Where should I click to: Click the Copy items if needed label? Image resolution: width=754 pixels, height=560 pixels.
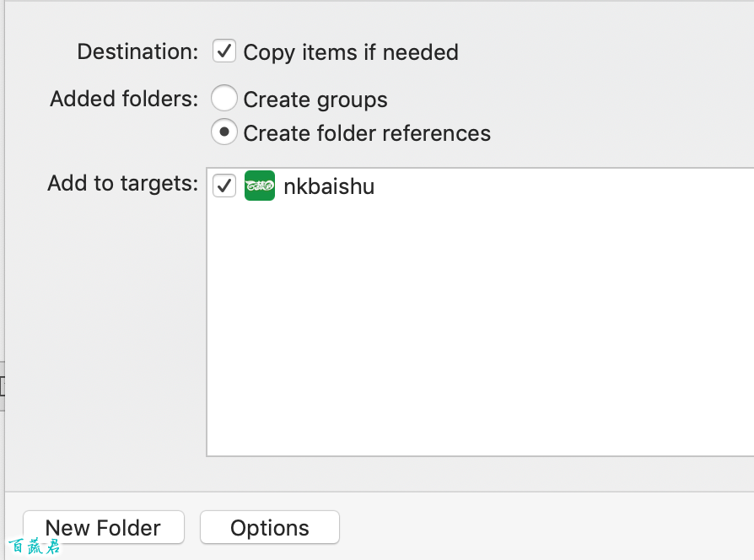[351, 52]
